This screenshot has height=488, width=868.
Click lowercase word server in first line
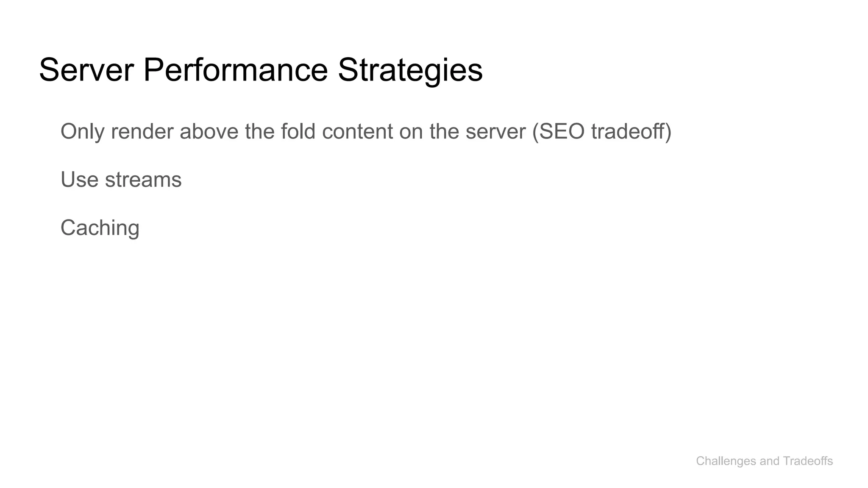tap(495, 131)
